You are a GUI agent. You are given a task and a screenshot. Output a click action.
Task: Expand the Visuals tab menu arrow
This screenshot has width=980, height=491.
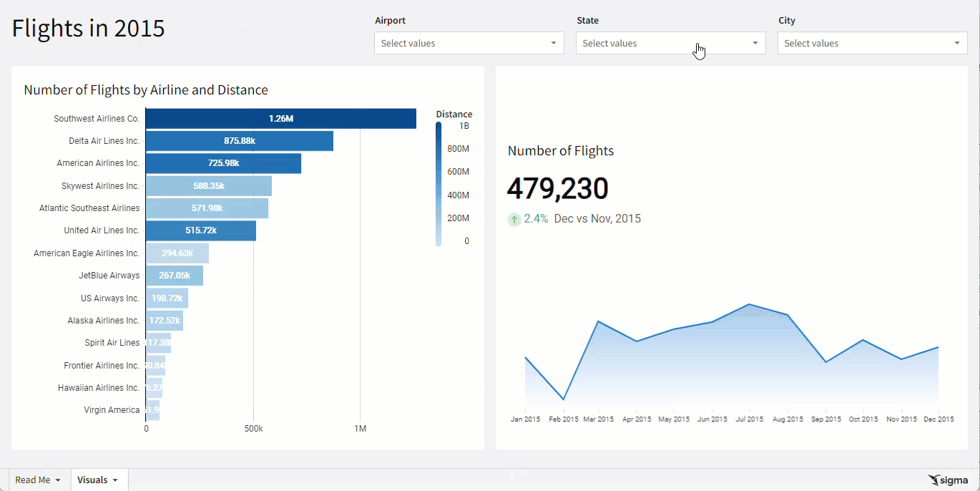(x=115, y=480)
